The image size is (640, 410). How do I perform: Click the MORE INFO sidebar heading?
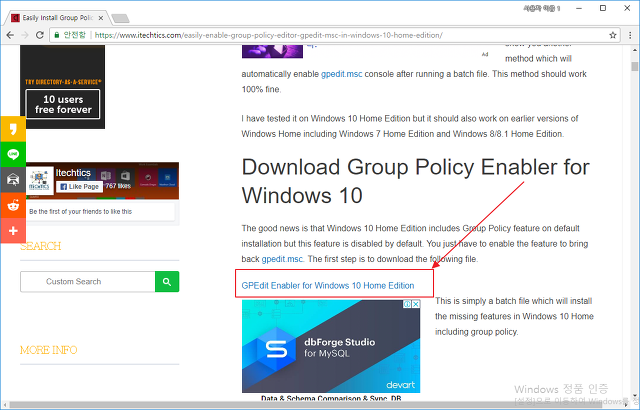point(49,350)
